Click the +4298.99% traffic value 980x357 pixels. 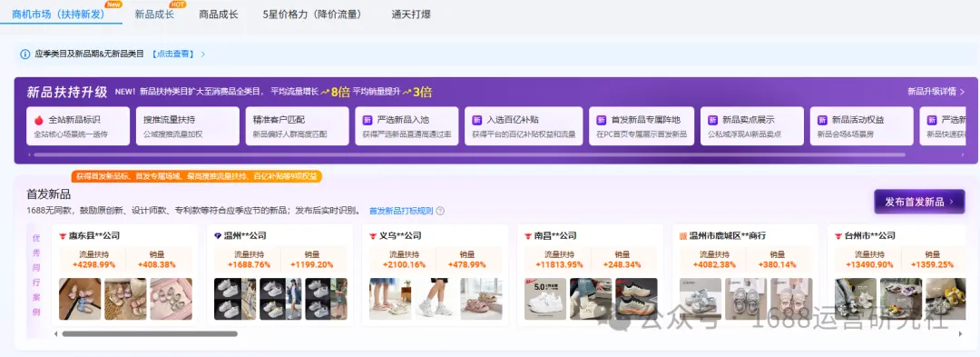(x=93, y=264)
